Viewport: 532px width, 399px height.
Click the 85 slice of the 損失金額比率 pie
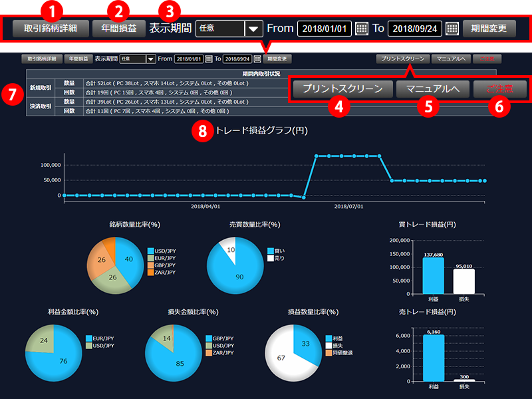pos(180,363)
